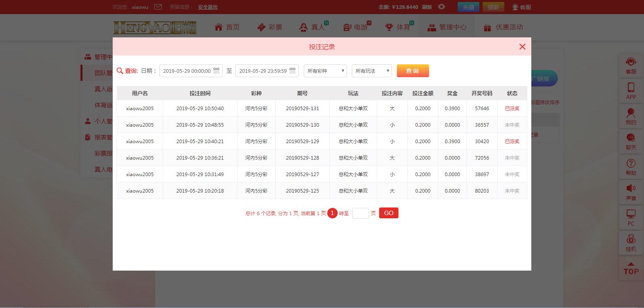Open 客服 customer service in top bar
Screen dimensions: 644x308
pyautogui.click(x=522, y=7)
